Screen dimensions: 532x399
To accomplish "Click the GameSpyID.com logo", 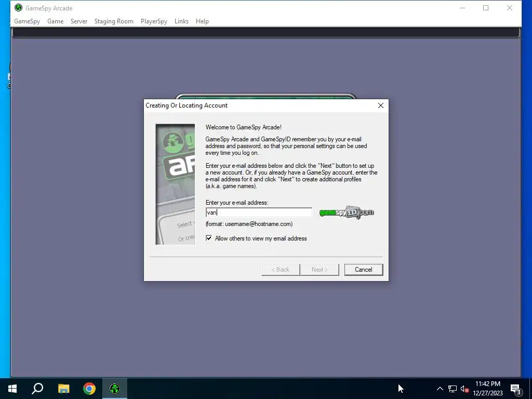I will (x=347, y=212).
